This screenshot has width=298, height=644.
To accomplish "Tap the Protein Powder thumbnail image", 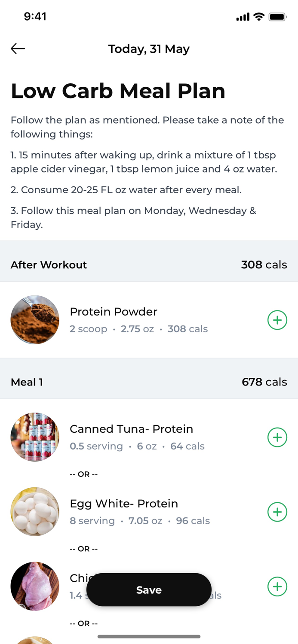I will coord(35,320).
